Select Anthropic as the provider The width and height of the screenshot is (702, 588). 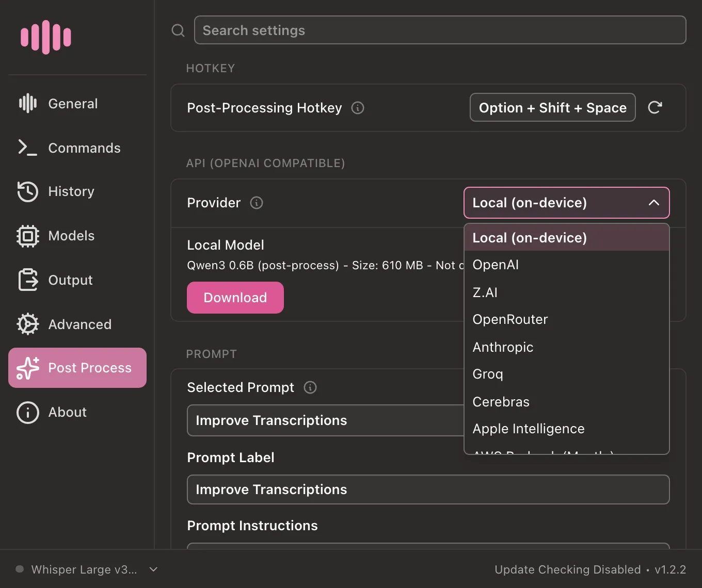(x=567, y=347)
